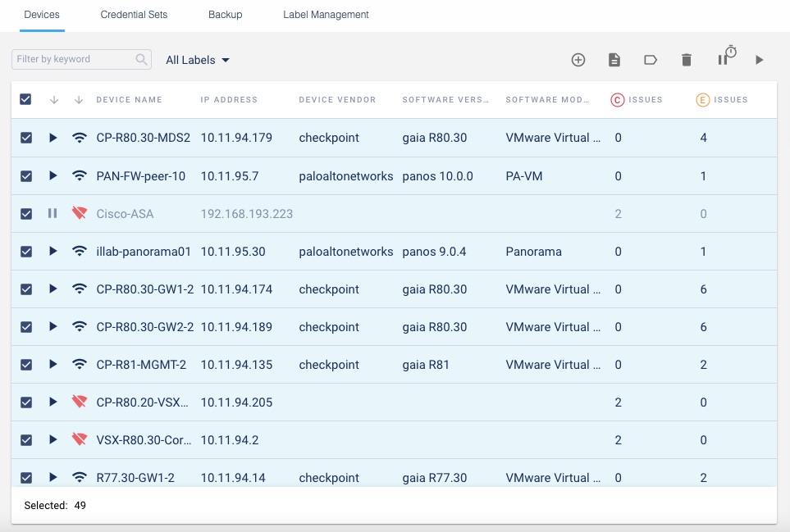Click the Filter by keyword field
The width and height of the screenshot is (790, 532).
72,59
